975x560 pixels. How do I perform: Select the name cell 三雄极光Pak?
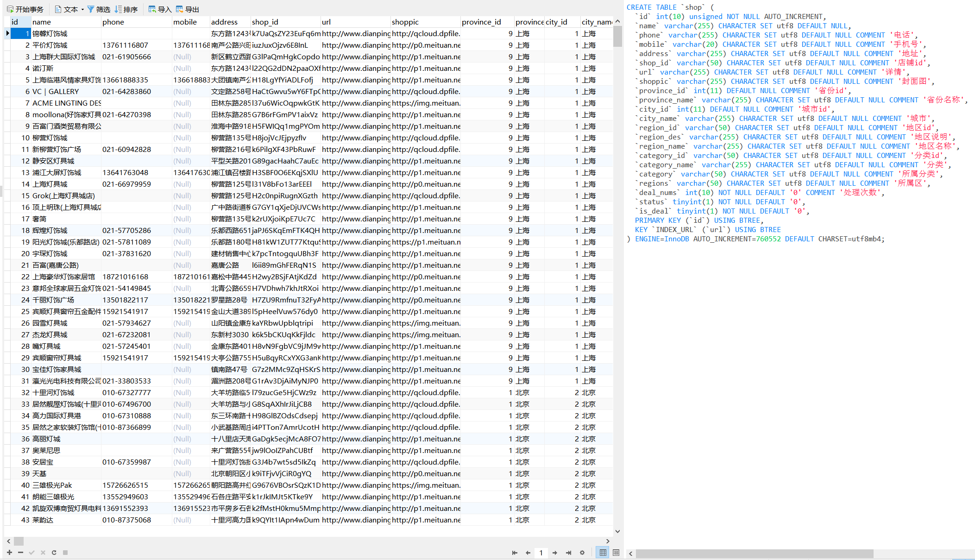[66, 485]
